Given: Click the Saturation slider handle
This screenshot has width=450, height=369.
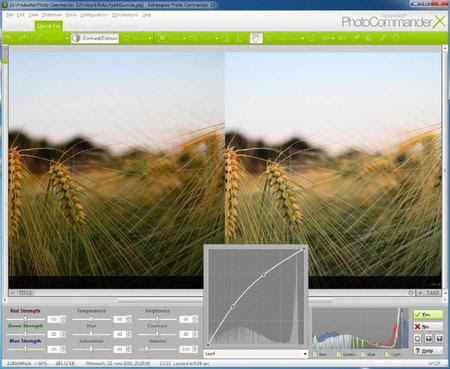Looking at the screenshot, I should click(91, 349).
